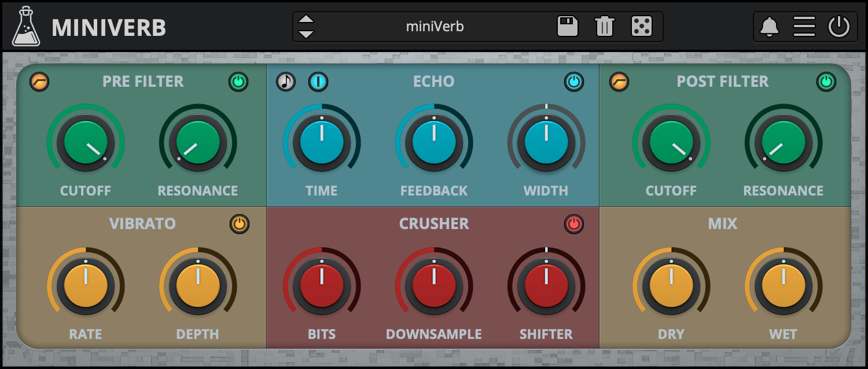Toggle Echo section power switch
868x369 pixels.
coord(574,82)
